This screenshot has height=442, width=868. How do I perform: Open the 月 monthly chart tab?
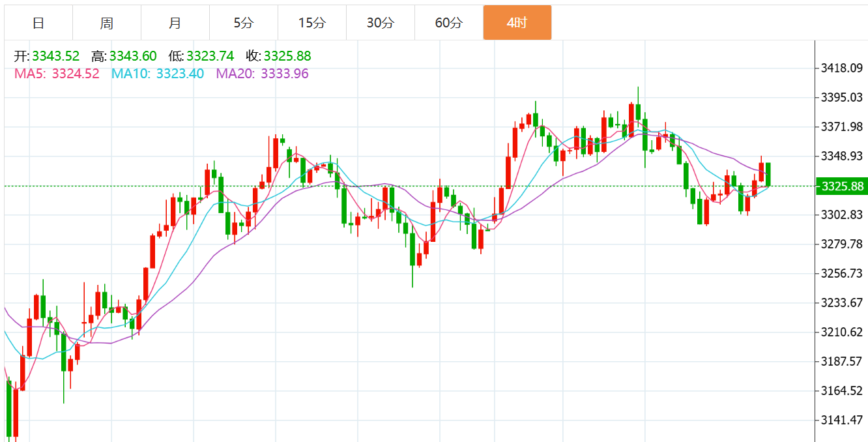pyautogui.click(x=175, y=23)
